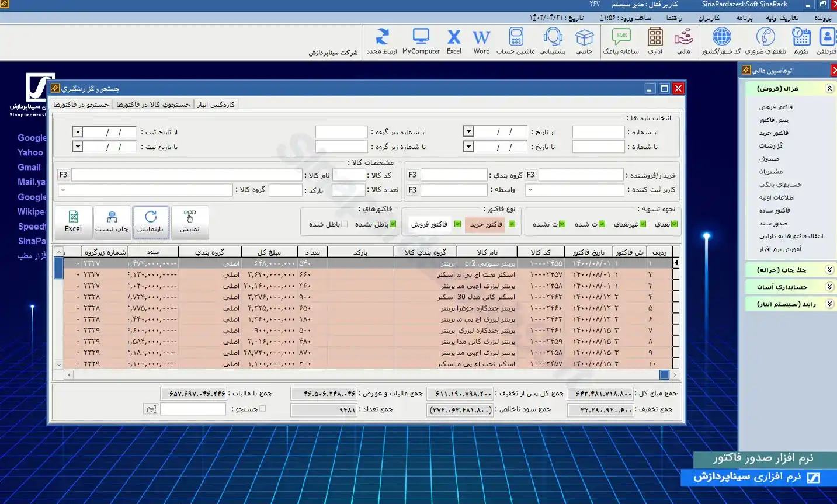Click the کد کالا input field
The width and height of the screenshot is (837, 504).
[x=349, y=175]
